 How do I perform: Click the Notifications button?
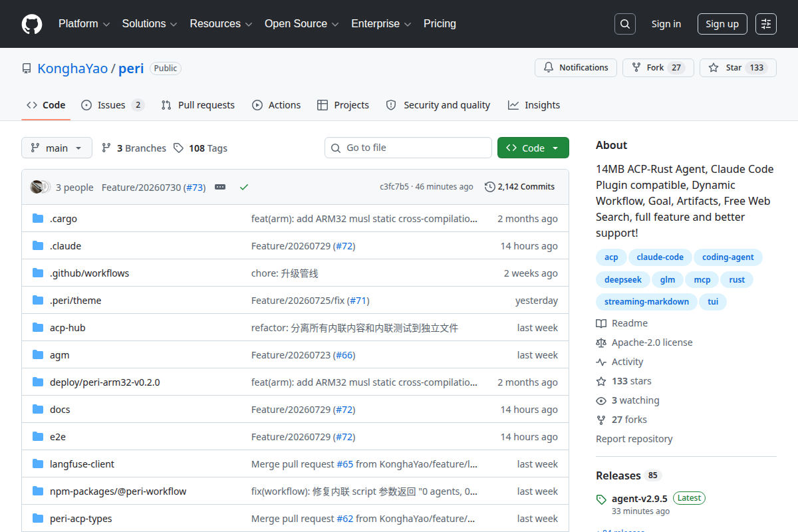(576, 68)
